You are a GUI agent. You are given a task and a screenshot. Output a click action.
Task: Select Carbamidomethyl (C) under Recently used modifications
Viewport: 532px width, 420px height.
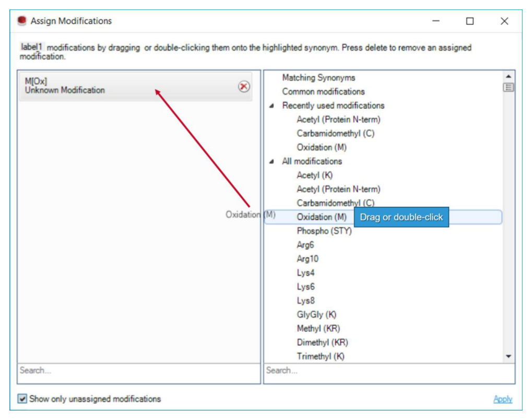(336, 133)
